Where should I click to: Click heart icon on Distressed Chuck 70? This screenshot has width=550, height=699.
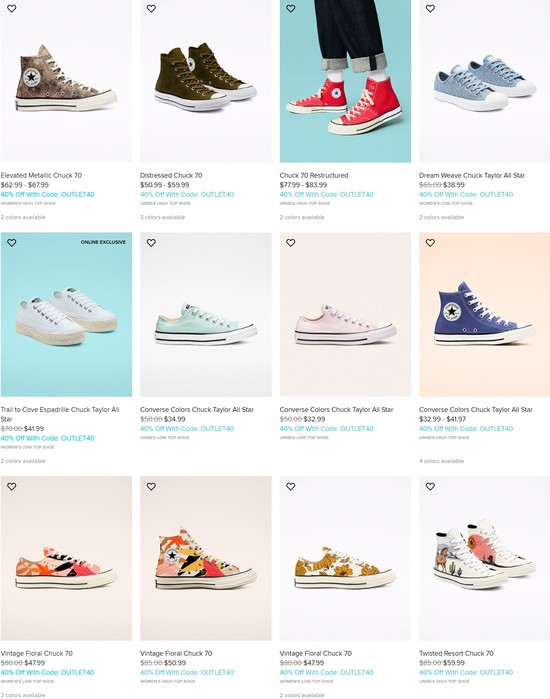coord(151,8)
